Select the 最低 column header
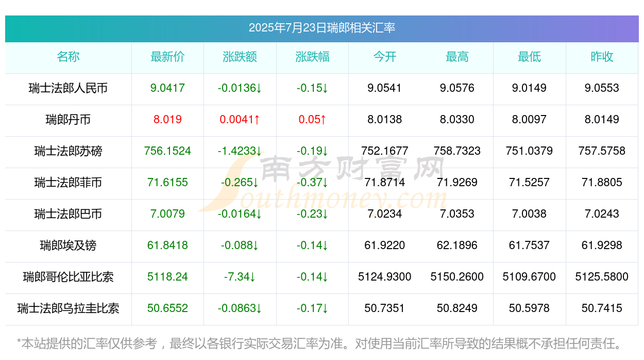The width and height of the screenshot is (644, 360). (530, 57)
